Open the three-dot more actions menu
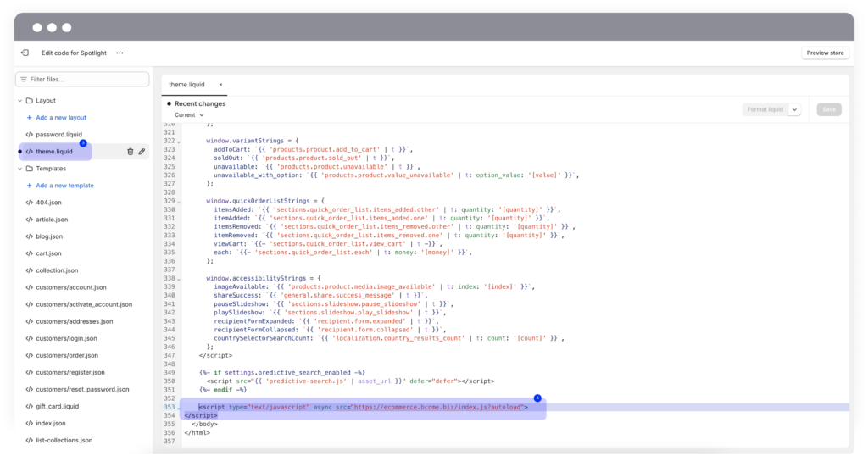The width and height of the screenshot is (868, 456). (x=120, y=53)
